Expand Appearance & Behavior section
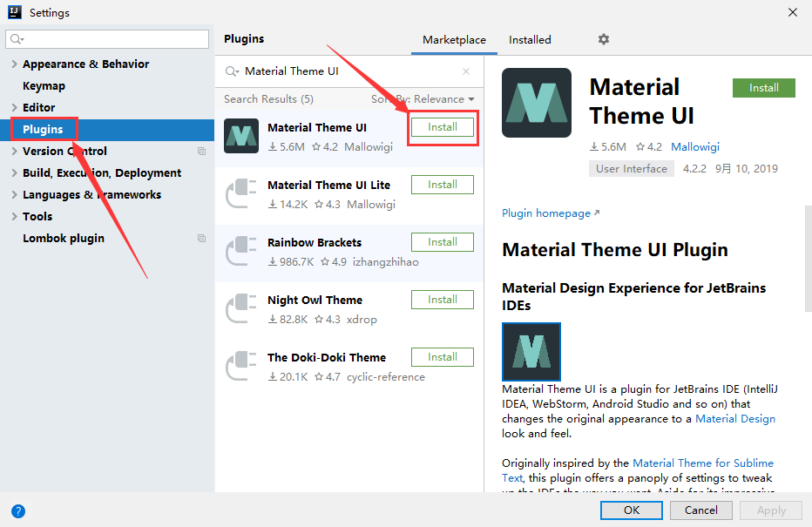 coord(14,64)
